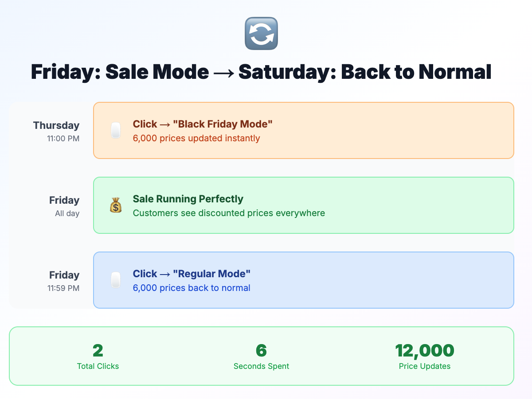Click the Thursday 11:00 PM timeline label
This screenshot has width=532, height=399.
click(56, 131)
